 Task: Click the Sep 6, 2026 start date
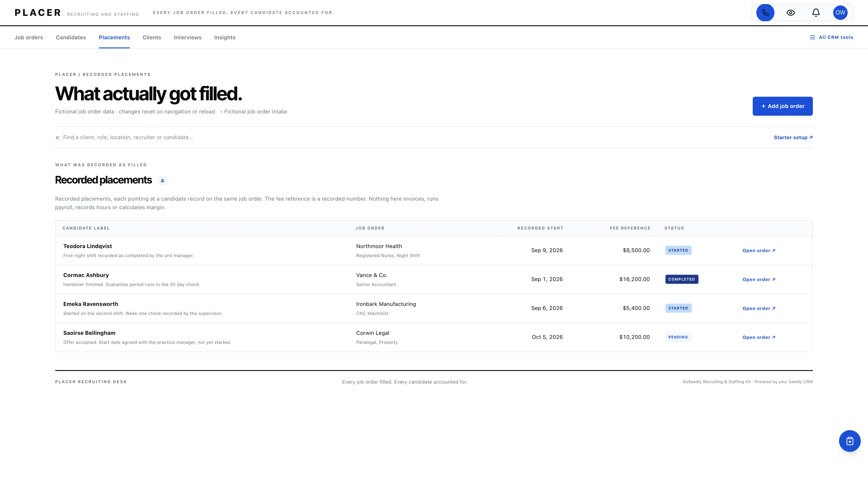[547, 308]
